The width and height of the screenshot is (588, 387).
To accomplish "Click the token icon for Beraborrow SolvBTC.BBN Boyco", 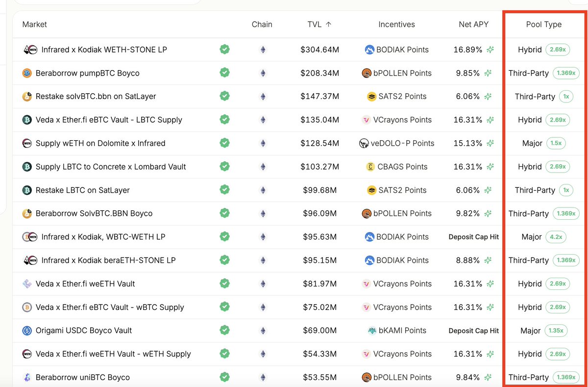I will (x=27, y=213).
